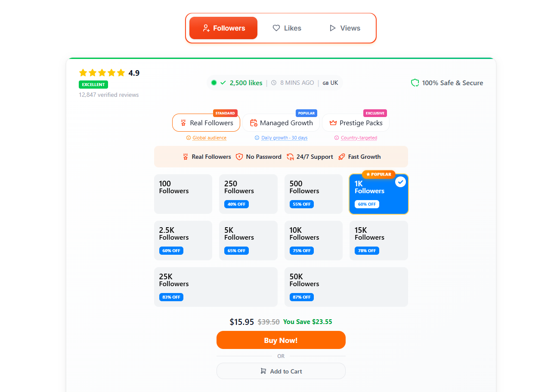Open the Country-targeted info link
557x392 pixels.
tap(359, 138)
